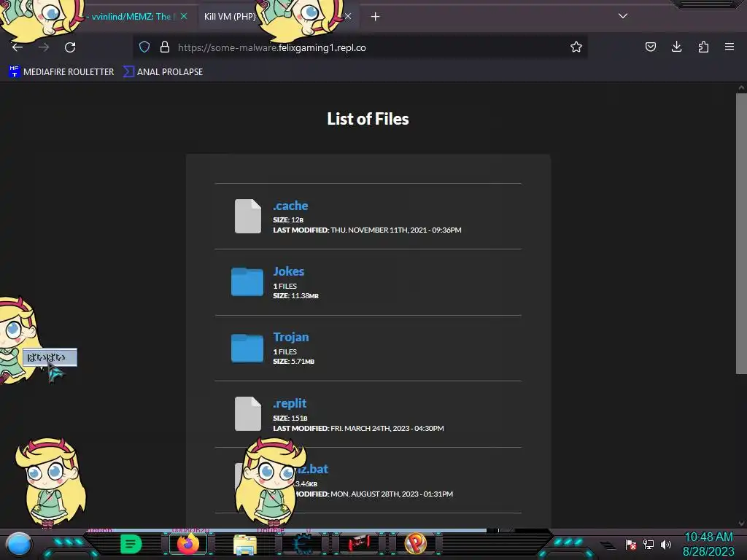Open File Explorer from the taskbar

click(x=245, y=544)
